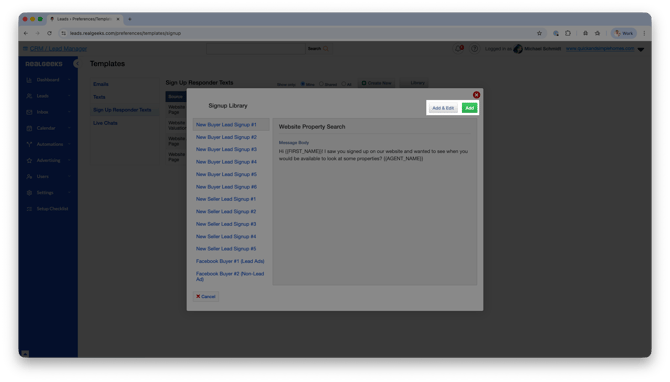Click the Library button
This screenshot has height=382, width=670.
(414, 83)
